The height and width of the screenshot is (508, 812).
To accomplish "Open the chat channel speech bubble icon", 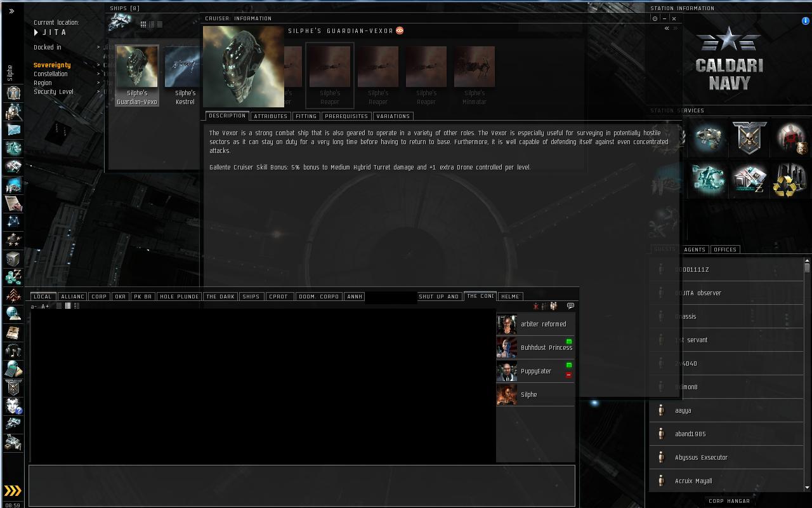I will pyautogui.click(x=570, y=306).
